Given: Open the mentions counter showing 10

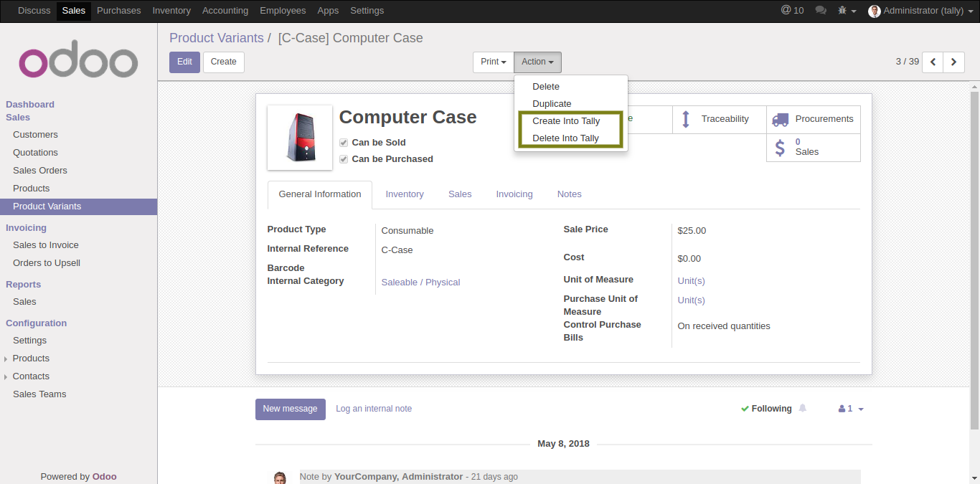Looking at the screenshot, I should (x=792, y=11).
